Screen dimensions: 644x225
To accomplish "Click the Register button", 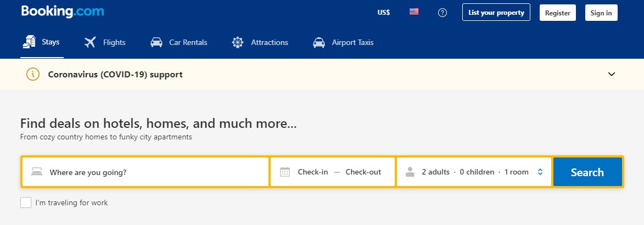I will coord(558,13).
